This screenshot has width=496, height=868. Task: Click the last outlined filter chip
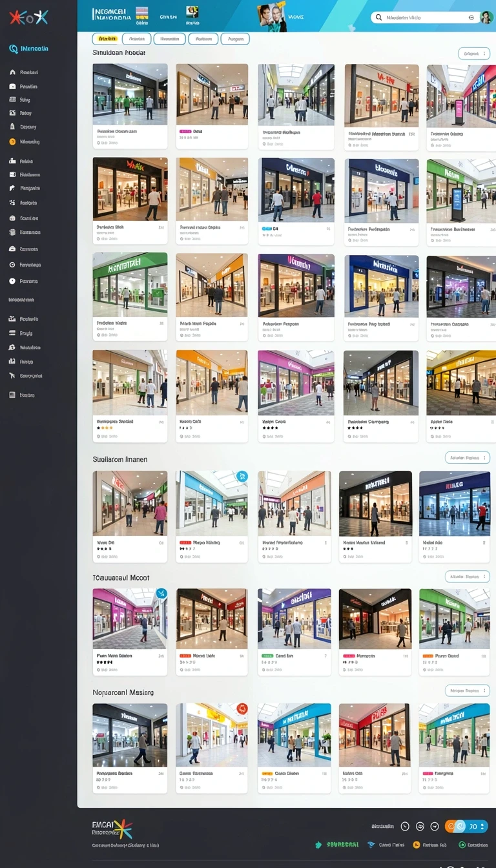(235, 39)
